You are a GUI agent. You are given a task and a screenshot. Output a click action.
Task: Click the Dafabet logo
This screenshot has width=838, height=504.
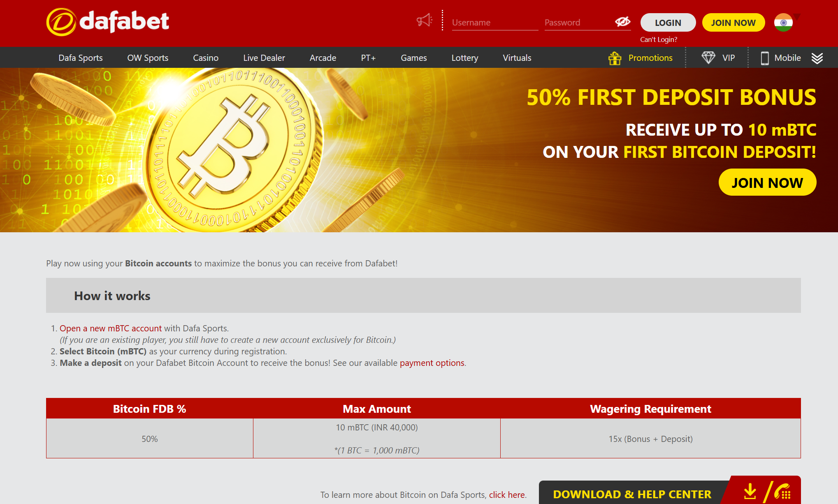[x=108, y=22]
